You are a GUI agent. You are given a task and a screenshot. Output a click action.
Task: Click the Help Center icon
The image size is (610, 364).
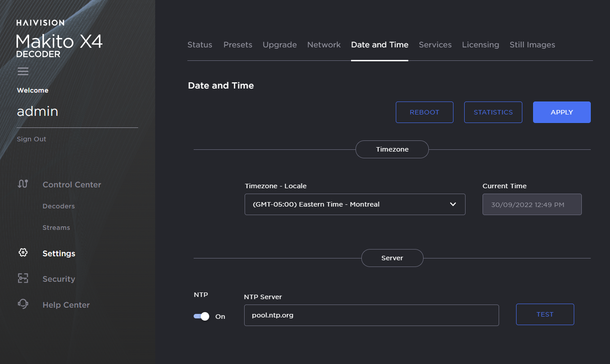23,305
